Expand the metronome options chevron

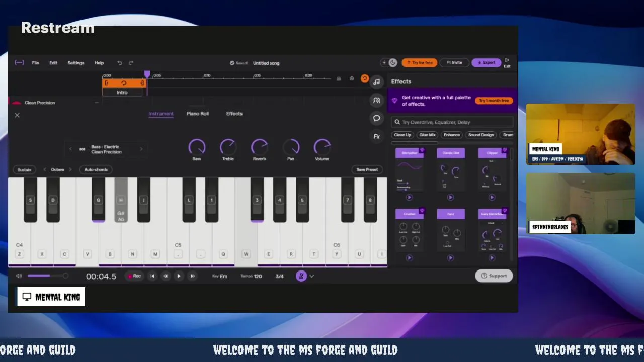312,276
